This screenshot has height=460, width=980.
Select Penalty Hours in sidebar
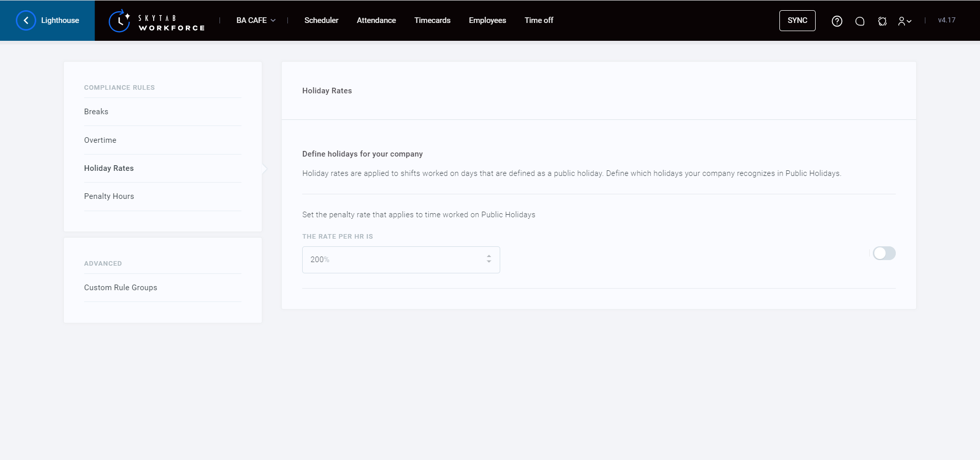click(109, 196)
